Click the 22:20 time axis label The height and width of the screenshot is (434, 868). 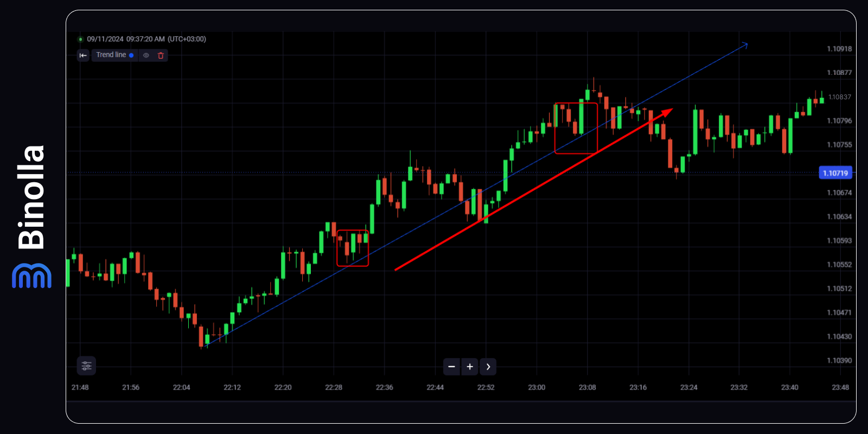click(x=283, y=387)
